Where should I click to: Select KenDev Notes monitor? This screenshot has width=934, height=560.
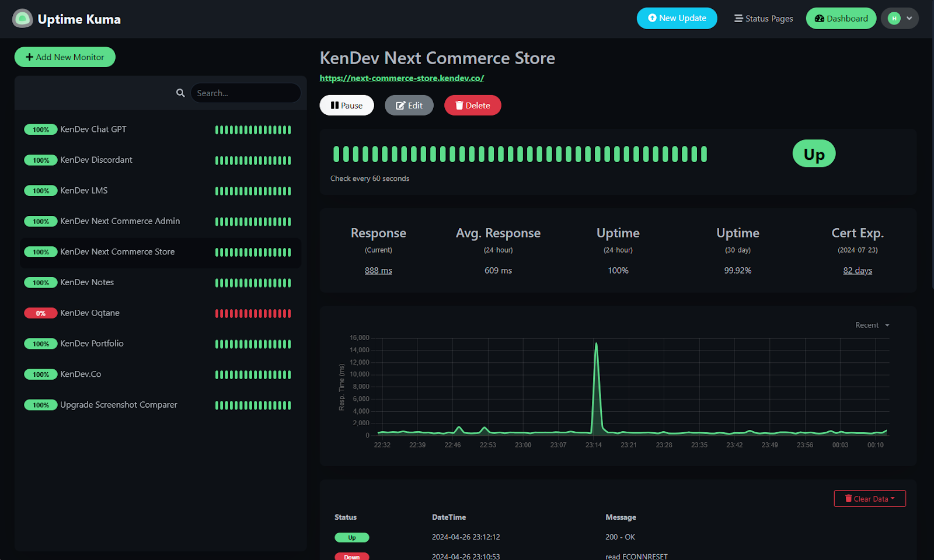[161, 282]
